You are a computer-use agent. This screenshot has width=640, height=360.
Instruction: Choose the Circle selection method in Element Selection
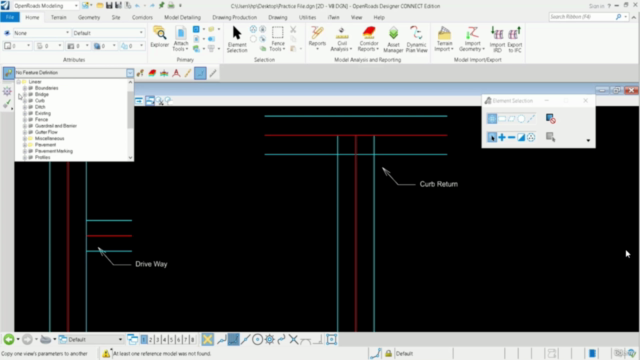521,119
